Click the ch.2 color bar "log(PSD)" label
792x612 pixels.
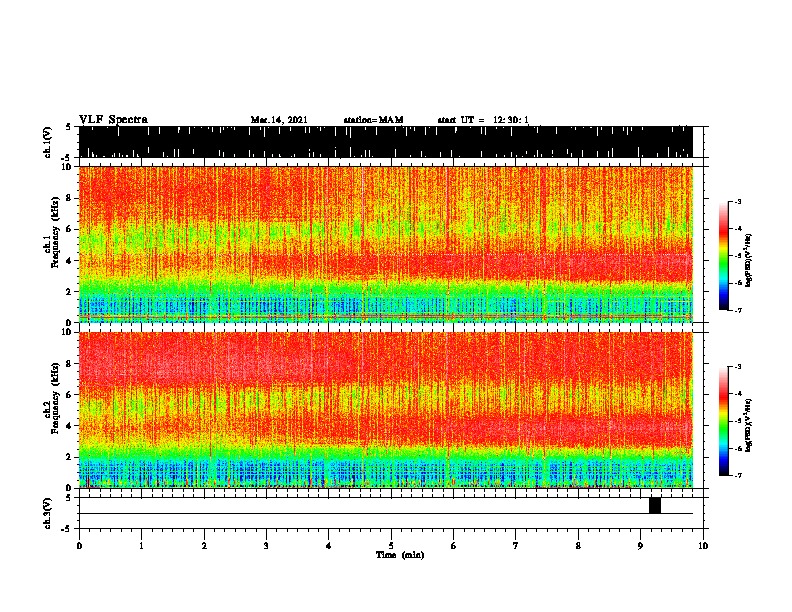(749, 425)
